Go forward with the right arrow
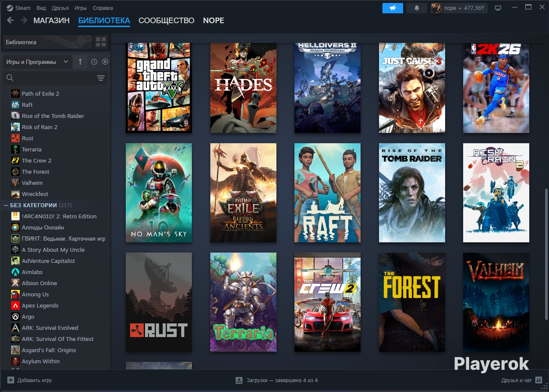 [24, 20]
